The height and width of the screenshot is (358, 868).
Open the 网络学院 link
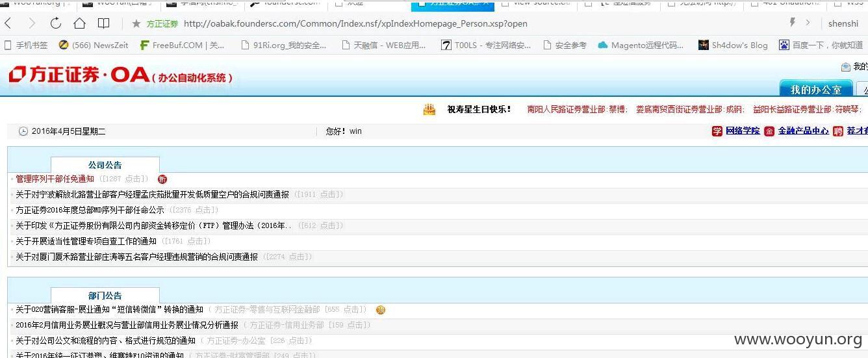(x=743, y=131)
